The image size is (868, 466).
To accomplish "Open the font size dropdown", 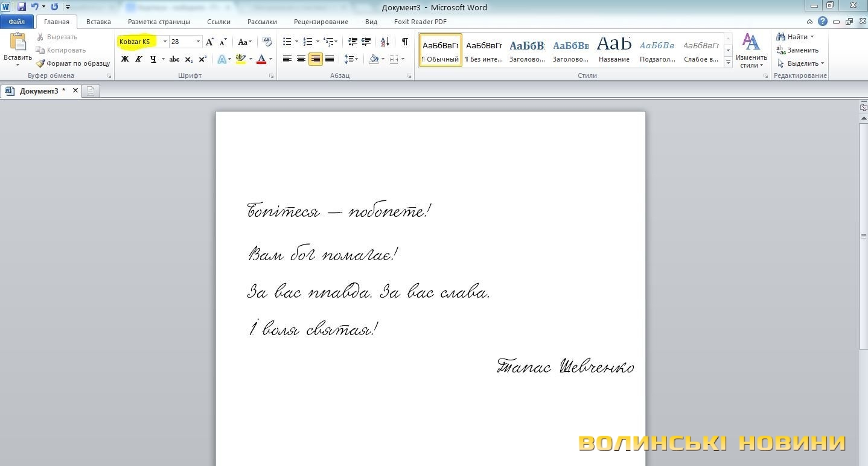I will tap(198, 42).
